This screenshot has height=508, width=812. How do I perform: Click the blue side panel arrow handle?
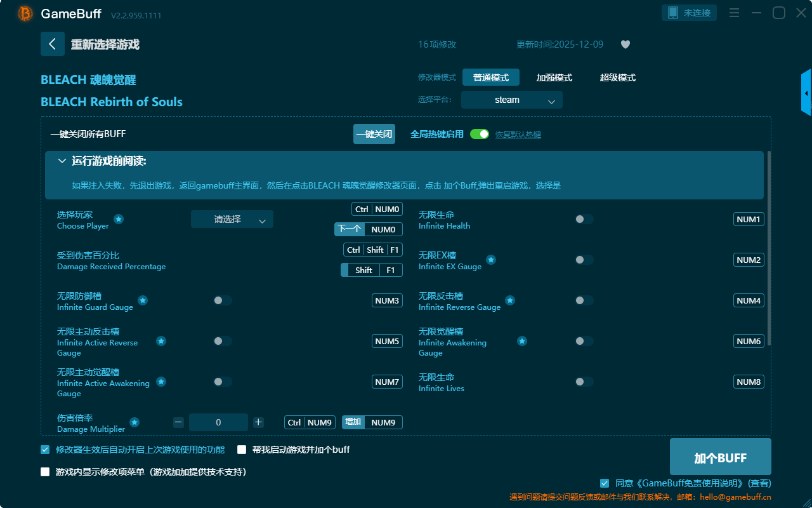(x=806, y=93)
